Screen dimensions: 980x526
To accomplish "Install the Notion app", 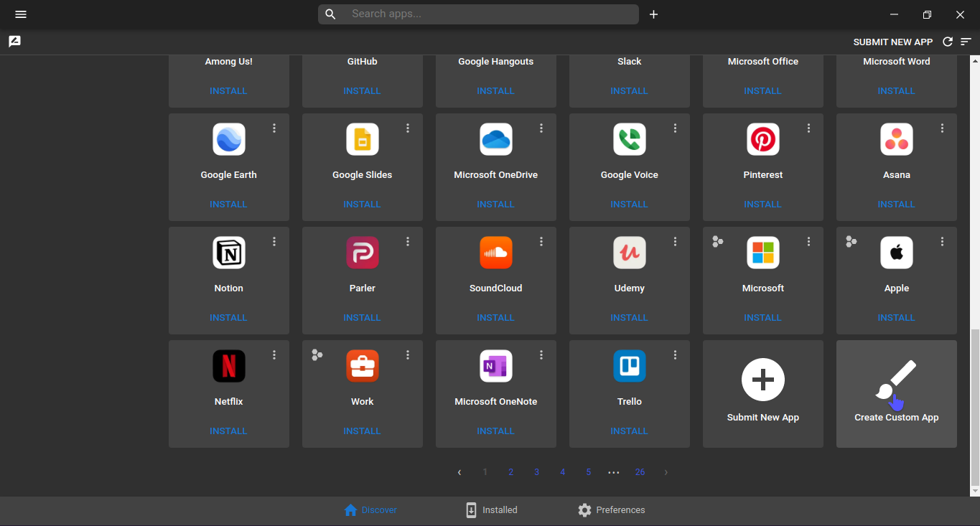I will point(228,318).
